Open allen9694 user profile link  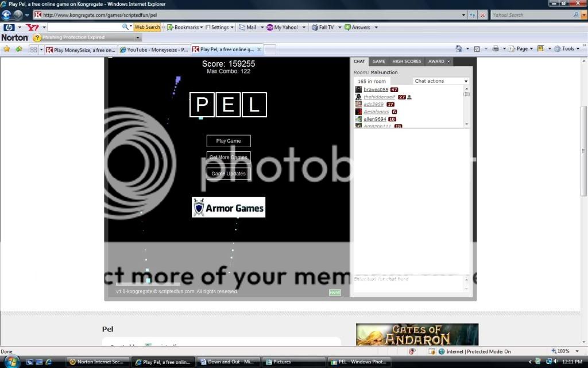coord(374,119)
